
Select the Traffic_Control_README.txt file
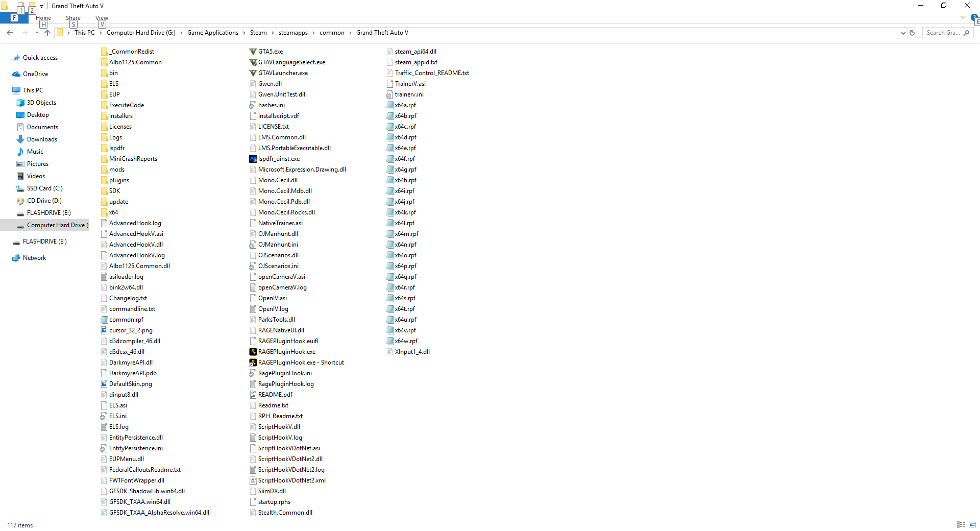[428, 73]
